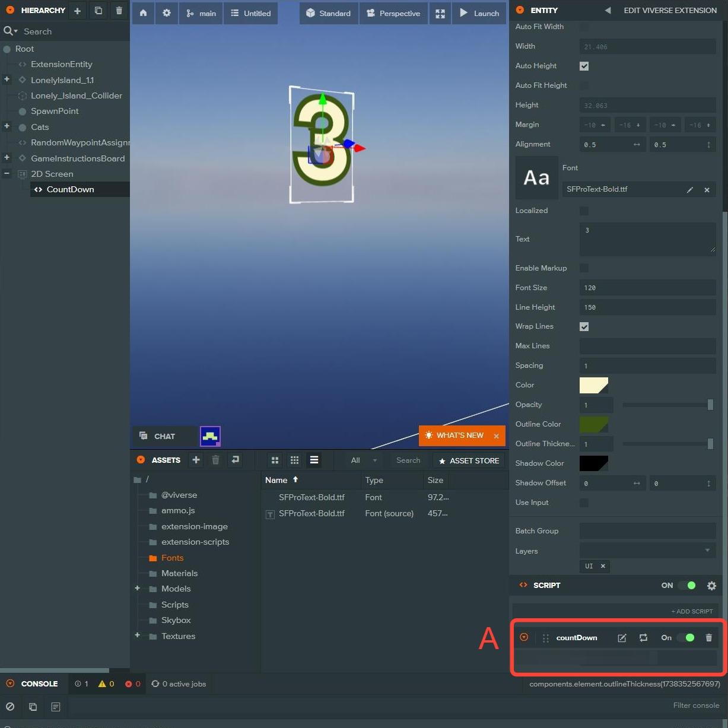Delete selected entity with Hierarchy trash icon
Image resolution: width=728 pixels, height=728 pixels.
tap(119, 11)
